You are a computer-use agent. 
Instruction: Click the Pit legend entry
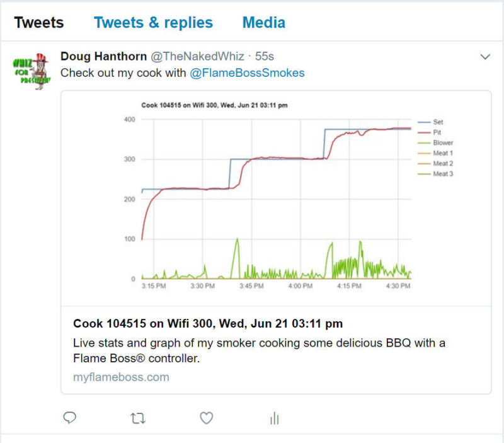[x=437, y=132]
